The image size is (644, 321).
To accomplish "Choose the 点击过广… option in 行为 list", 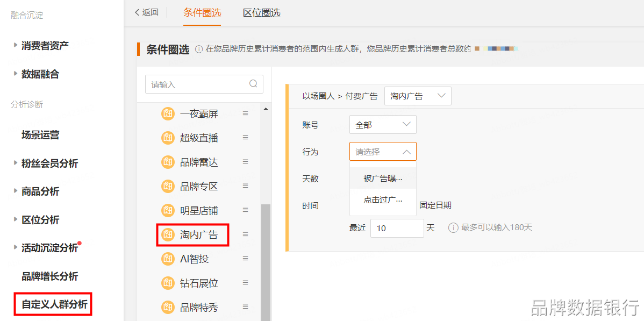I will pyautogui.click(x=383, y=200).
